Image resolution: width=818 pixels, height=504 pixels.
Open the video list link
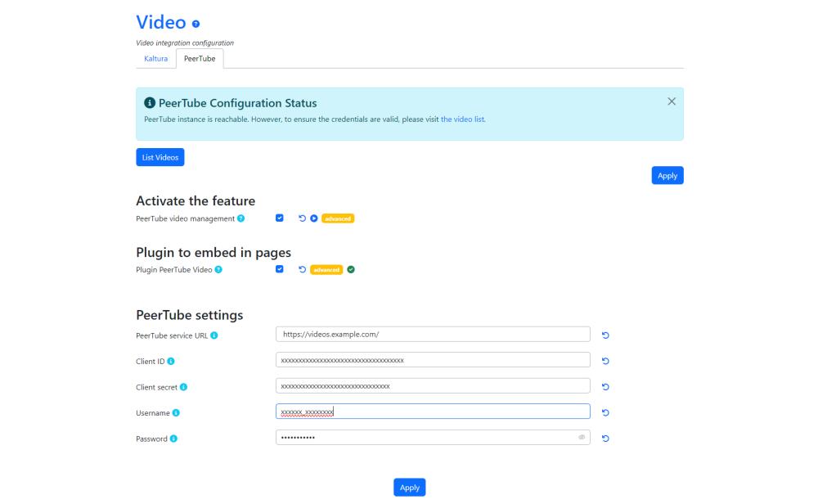463,119
